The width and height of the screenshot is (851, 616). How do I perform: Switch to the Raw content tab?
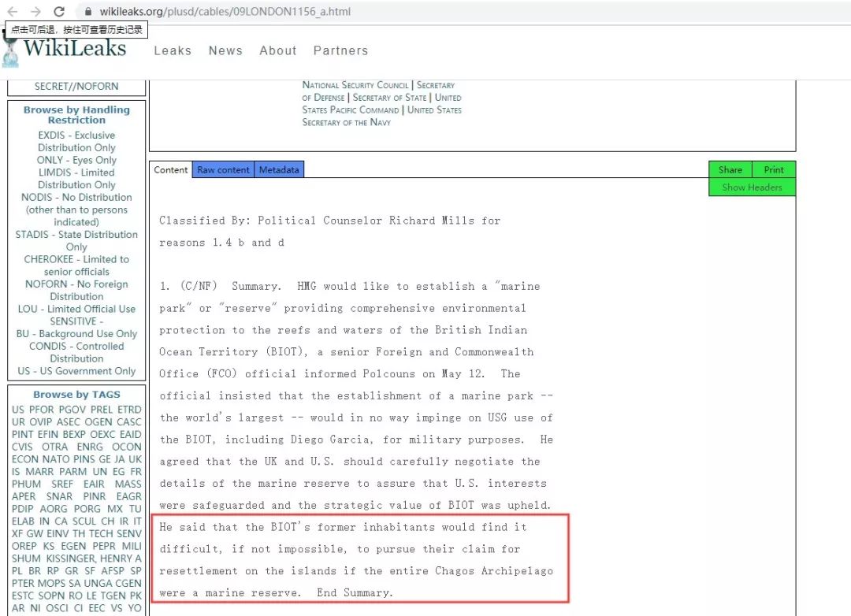(x=223, y=169)
